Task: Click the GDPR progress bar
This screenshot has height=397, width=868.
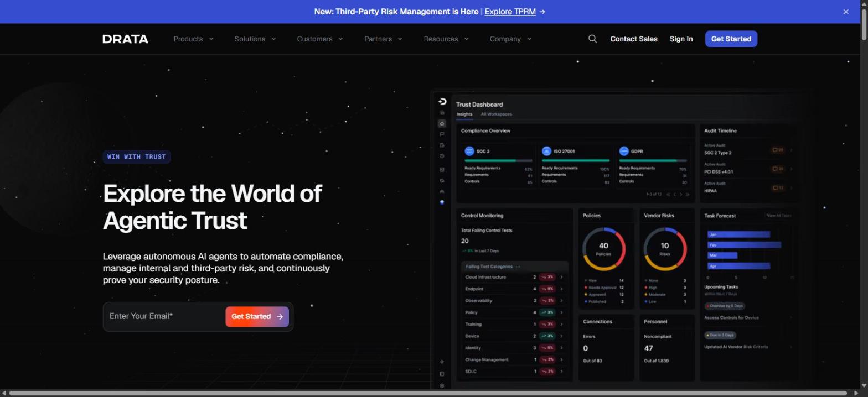Action: (x=653, y=160)
